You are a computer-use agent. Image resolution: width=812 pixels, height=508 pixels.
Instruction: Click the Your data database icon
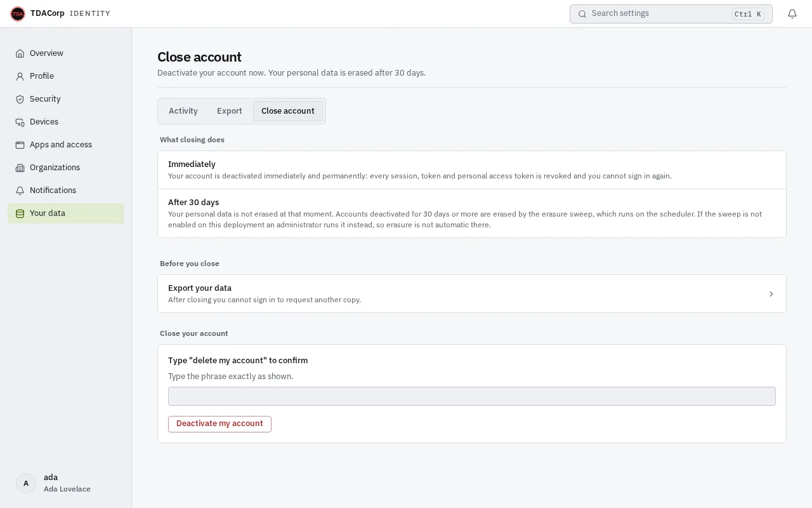point(20,213)
